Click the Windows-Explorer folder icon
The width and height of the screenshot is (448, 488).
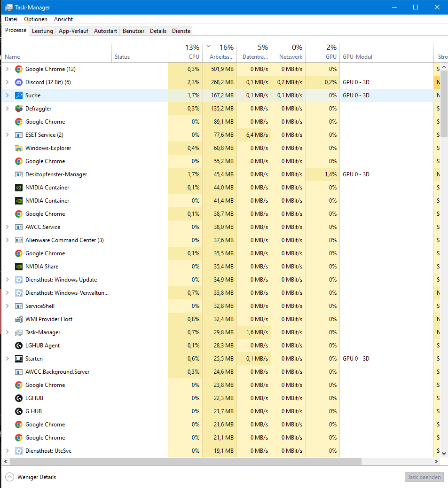[19, 148]
